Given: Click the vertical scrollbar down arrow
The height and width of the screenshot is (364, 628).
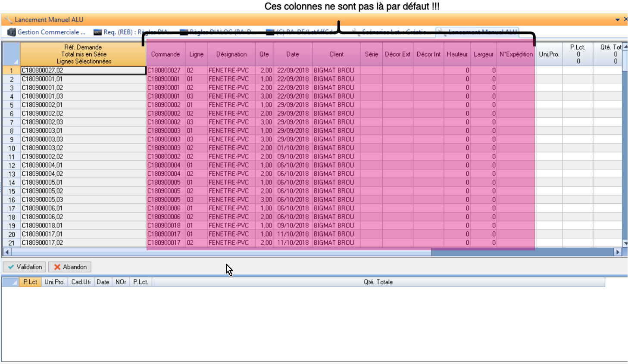Looking at the screenshot, I should tap(625, 243).
